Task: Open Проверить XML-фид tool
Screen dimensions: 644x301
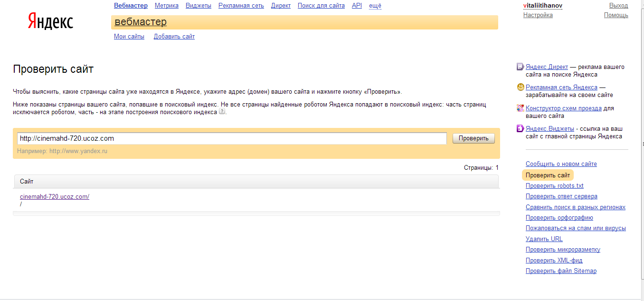Action: [x=554, y=261]
